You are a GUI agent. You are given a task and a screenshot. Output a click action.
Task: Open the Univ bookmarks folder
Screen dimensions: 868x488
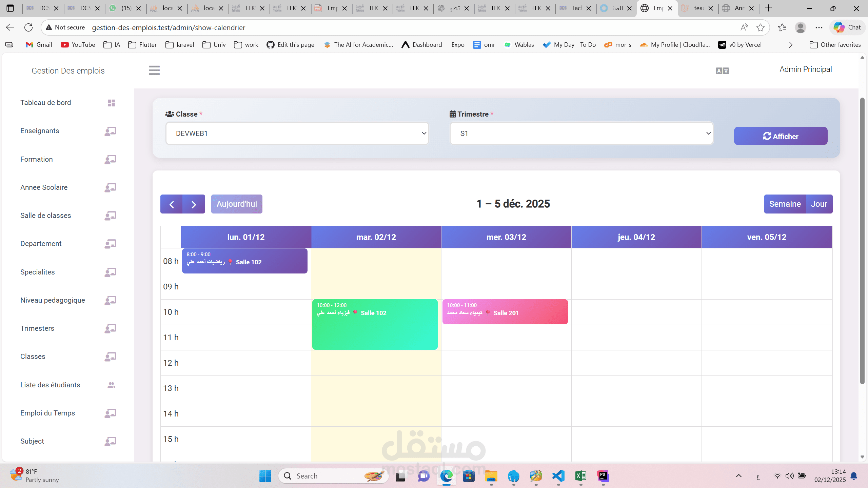tap(214, 45)
